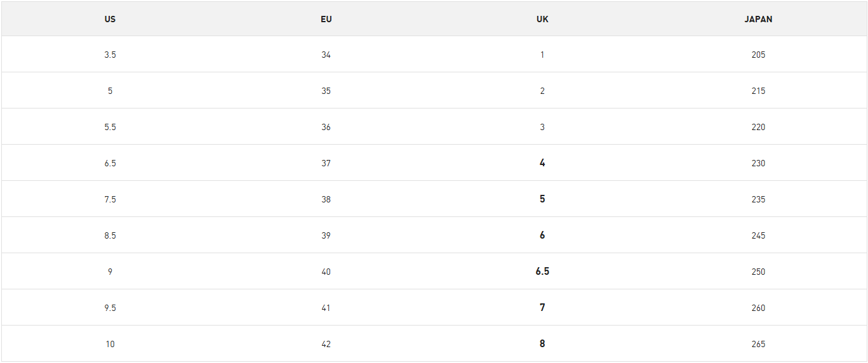Click Japan size 235 cell
The height and width of the screenshot is (363, 868).
coord(758,199)
